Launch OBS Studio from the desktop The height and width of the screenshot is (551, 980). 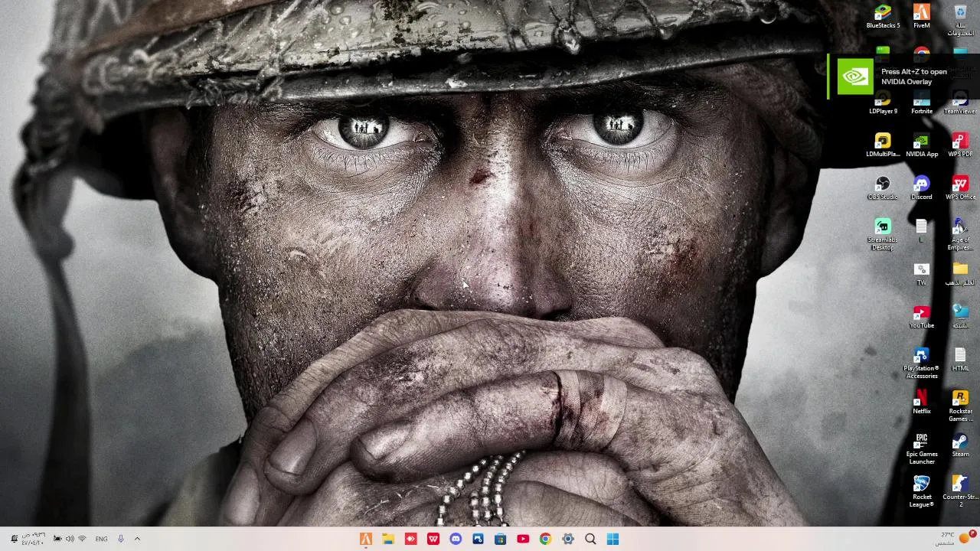(x=883, y=187)
